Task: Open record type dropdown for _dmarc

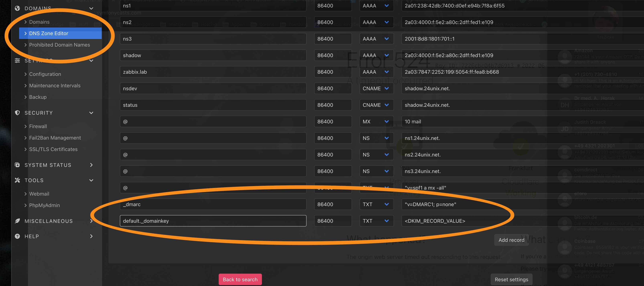Action: (x=376, y=204)
